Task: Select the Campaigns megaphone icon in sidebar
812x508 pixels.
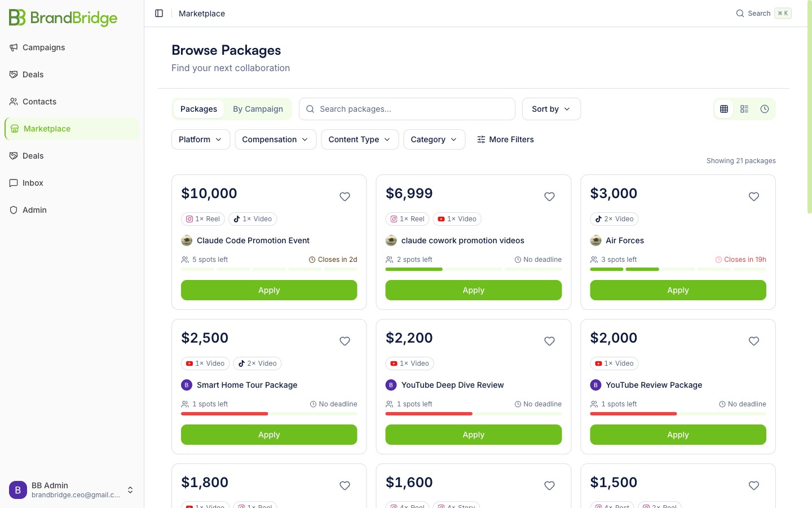Action: [x=14, y=47]
